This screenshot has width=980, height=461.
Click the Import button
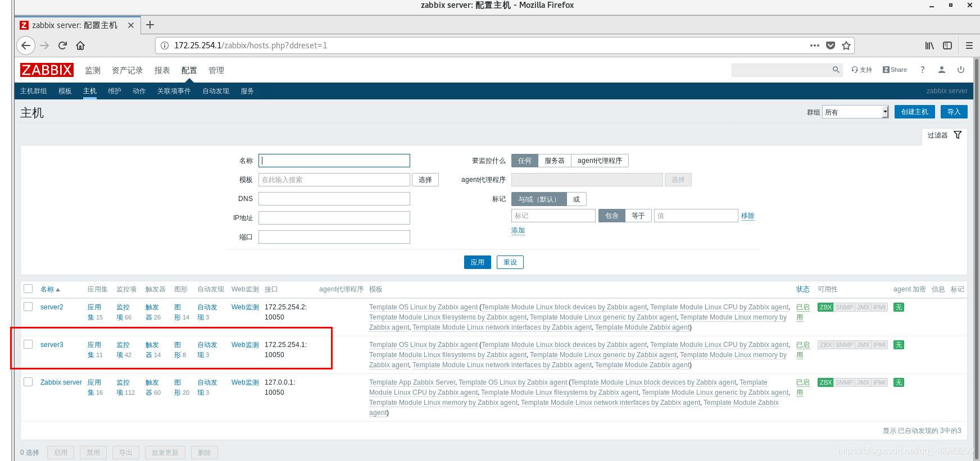click(954, 112)
